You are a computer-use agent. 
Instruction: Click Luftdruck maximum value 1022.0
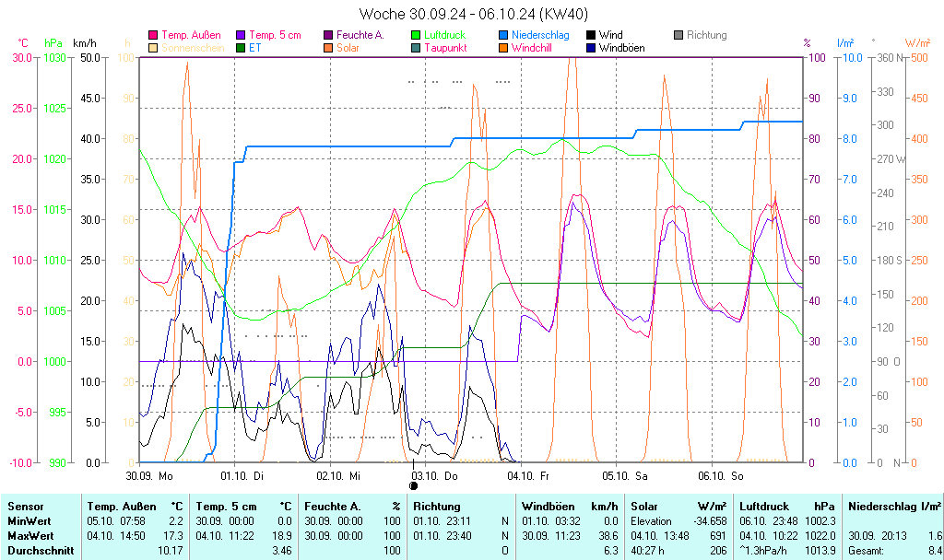820,535
